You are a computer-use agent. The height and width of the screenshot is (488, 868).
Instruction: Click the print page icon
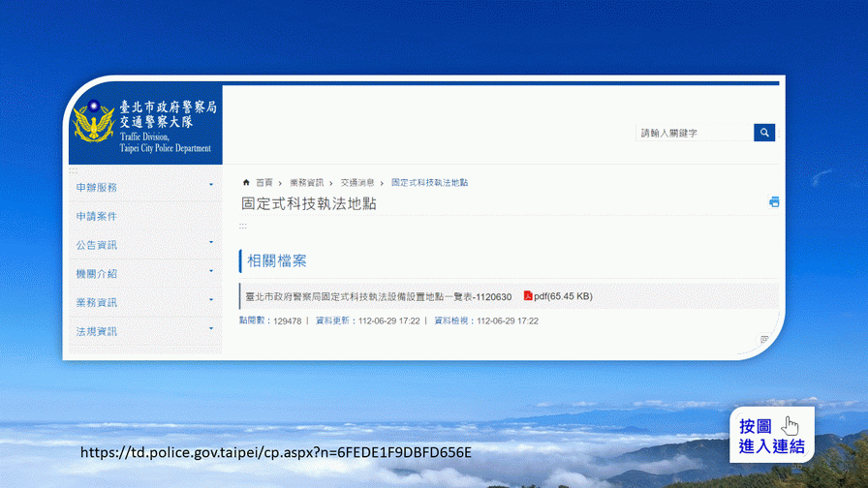click(774, 202)
